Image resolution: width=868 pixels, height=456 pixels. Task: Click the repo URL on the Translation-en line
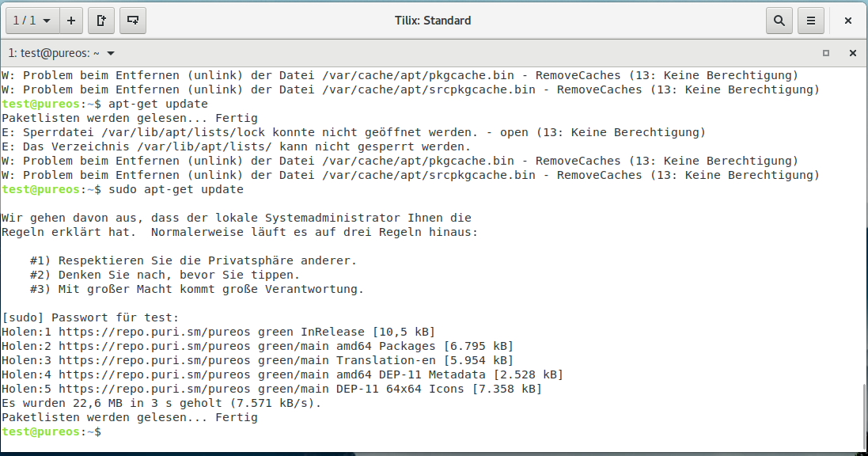coord(154,360)
